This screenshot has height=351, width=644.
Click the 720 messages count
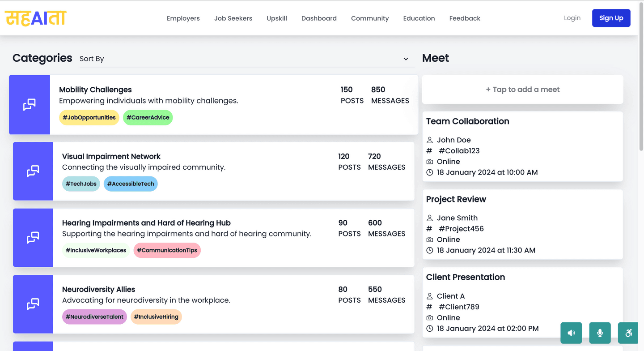(374, 156)
